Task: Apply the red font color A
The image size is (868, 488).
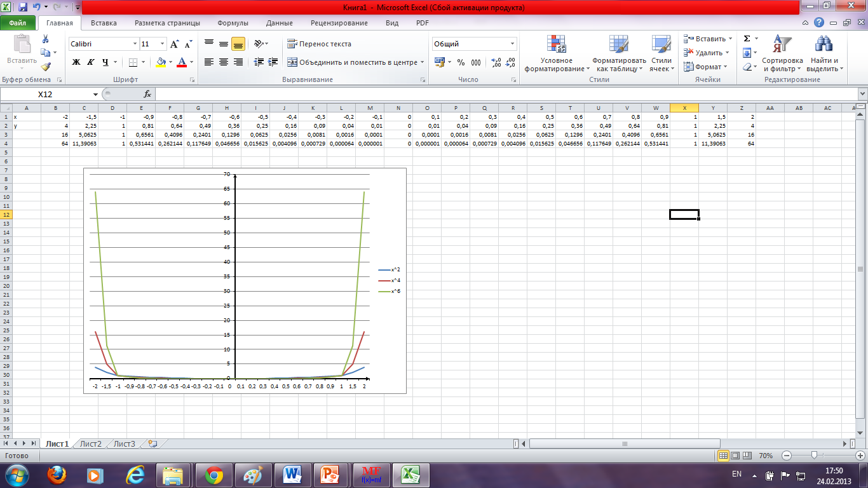Action: pyautogui.click(x=182, y=62)
